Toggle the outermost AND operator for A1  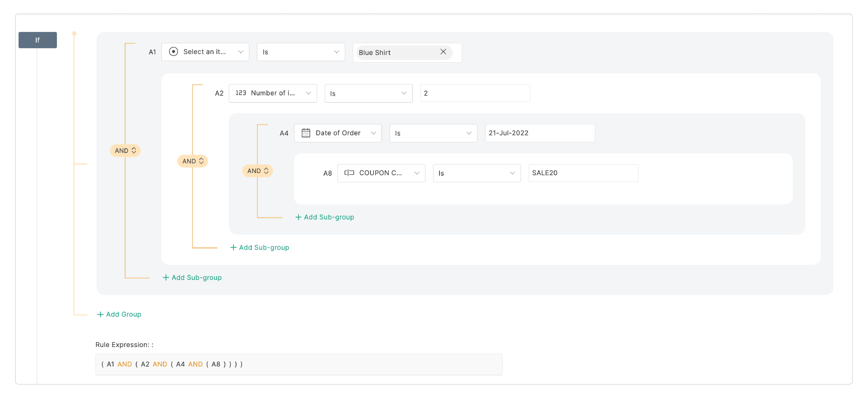(x=125, y=150)
